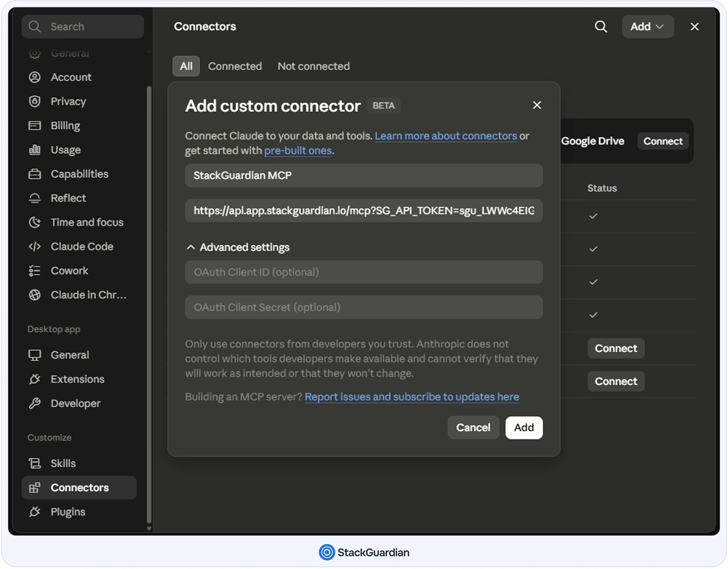Image resolution: width=728 pixels, height=569 pixels.
Task: Click the connector URL field with stackguardian.io
Action: click(x=364, y=210)
